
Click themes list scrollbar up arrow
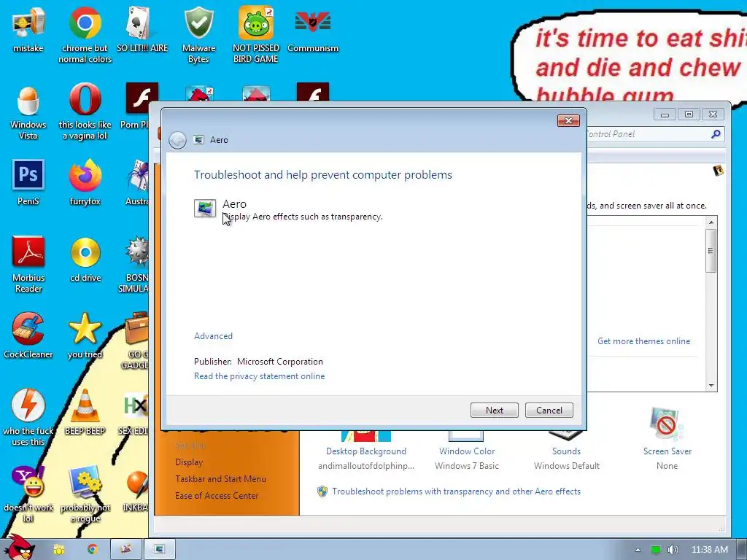coord(711,222)
